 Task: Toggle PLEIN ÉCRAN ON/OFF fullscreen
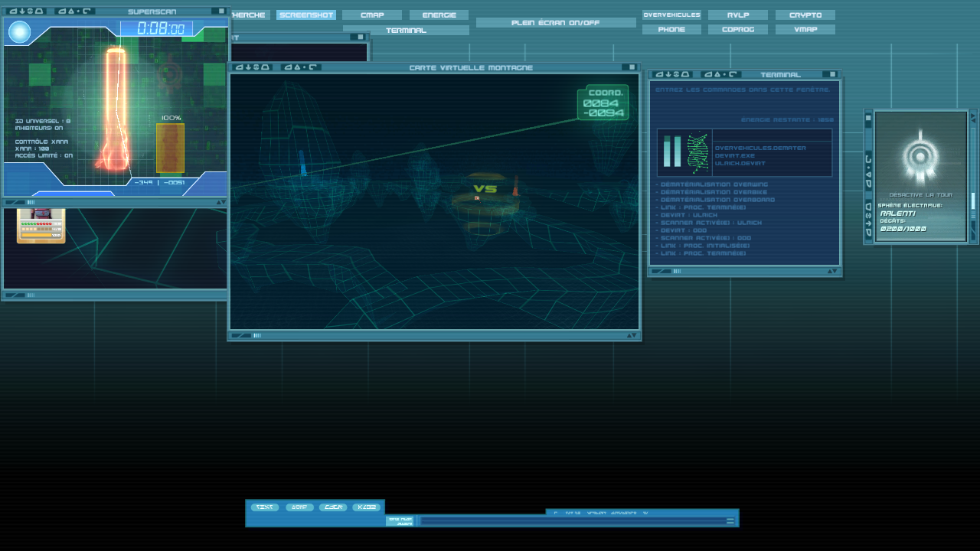[x=556, y=23]
